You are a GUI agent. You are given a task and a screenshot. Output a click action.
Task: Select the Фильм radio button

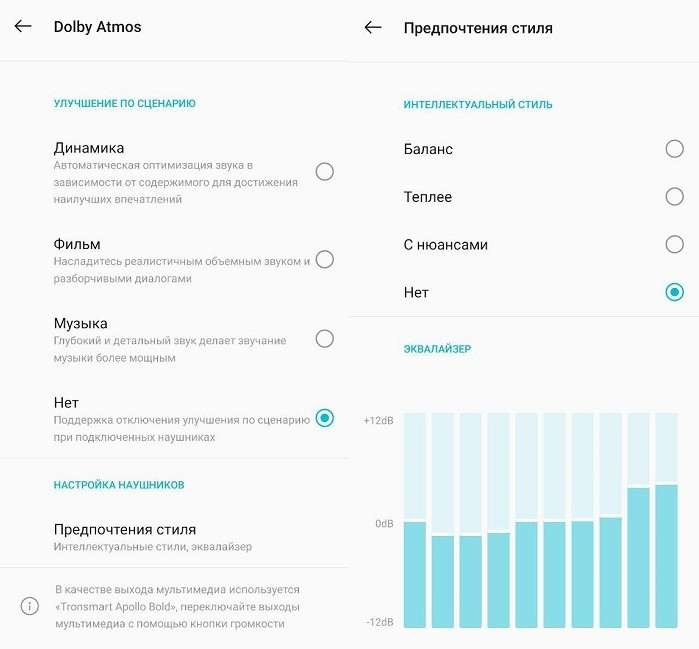pyautogui.click(x=324, y=260)
